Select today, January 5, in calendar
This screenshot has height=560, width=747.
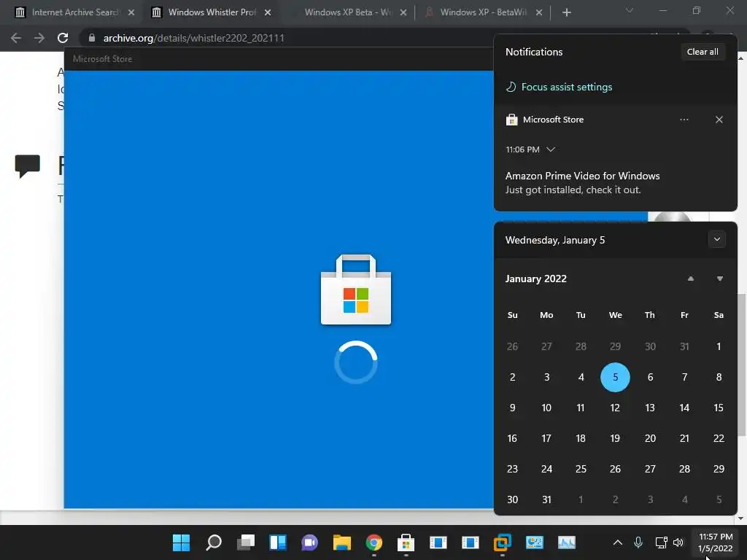(x=615, y=377)
